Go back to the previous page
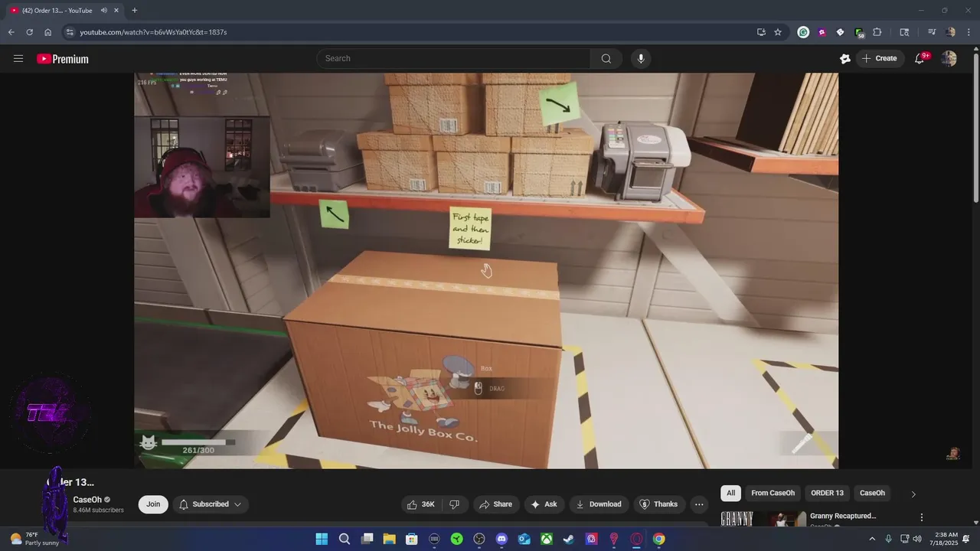This screenshot has width=980, height=551. [11, 32]
